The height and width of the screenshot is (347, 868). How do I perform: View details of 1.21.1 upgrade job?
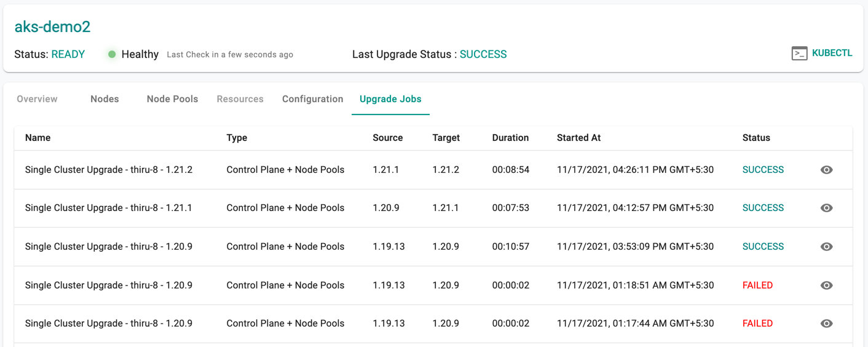coord(827,208)
